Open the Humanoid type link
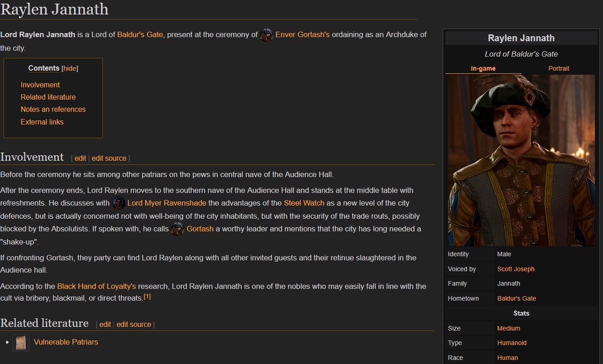 click(512, 343)
